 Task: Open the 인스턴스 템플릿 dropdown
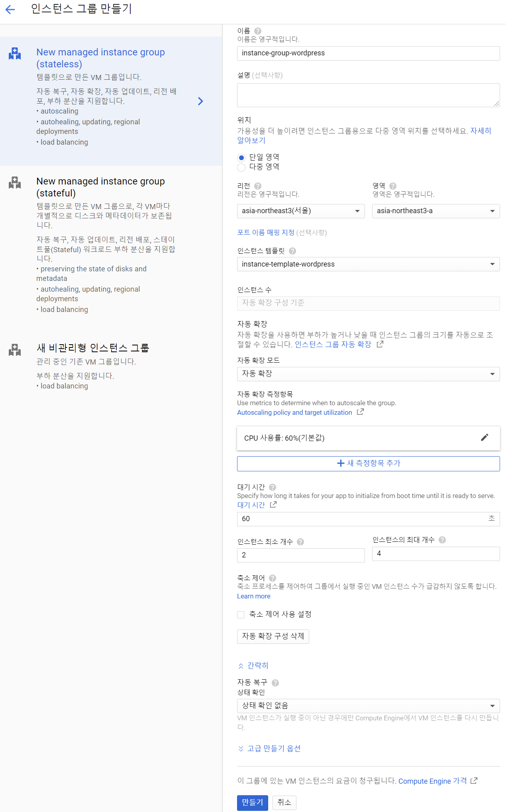(369, 264)
